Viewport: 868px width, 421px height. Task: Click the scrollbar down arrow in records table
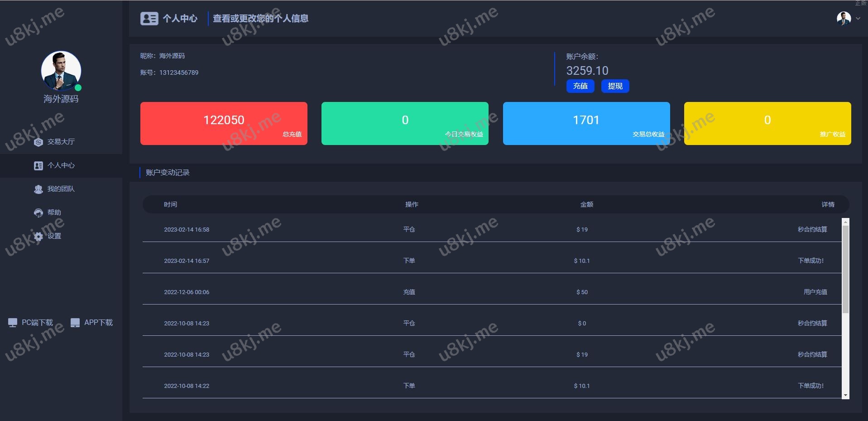[845, 396]
